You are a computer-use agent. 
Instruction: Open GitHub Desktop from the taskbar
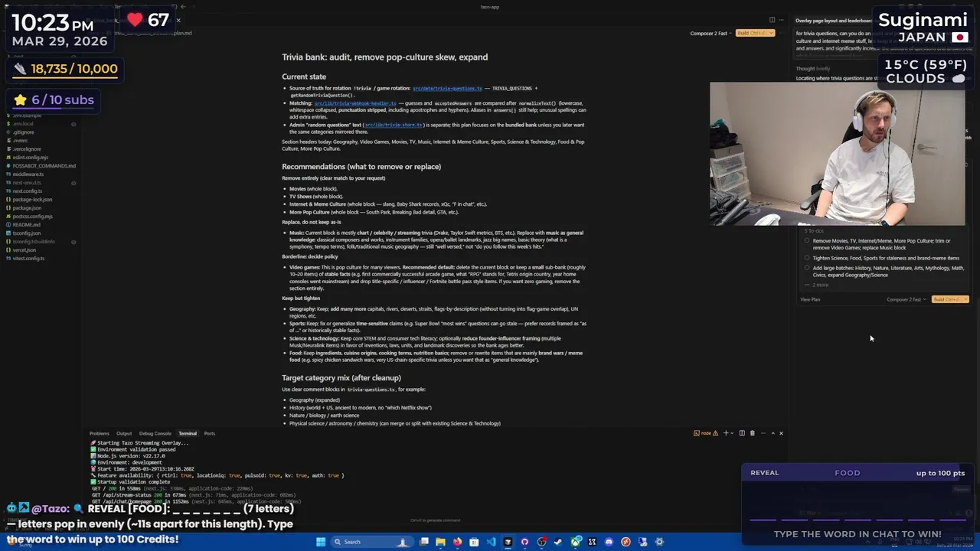524,542
